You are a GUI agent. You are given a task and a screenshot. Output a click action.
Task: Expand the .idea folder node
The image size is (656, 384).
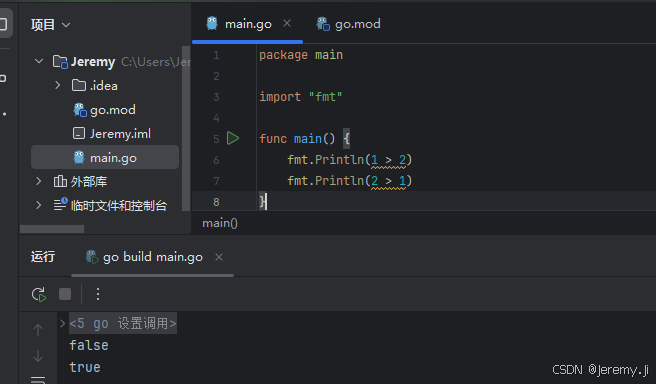(58, 85)
